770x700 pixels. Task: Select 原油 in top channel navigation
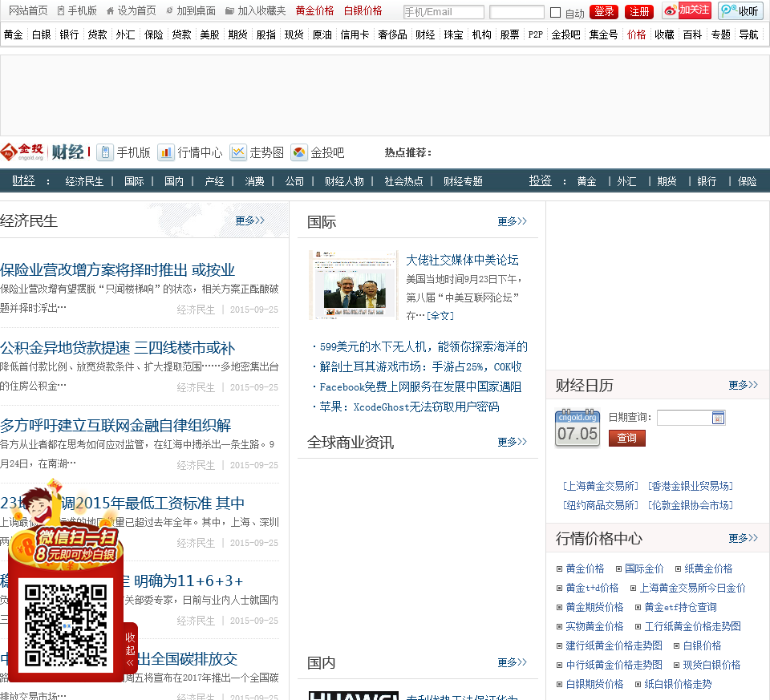pyautogui.click(x=322, y=34)
